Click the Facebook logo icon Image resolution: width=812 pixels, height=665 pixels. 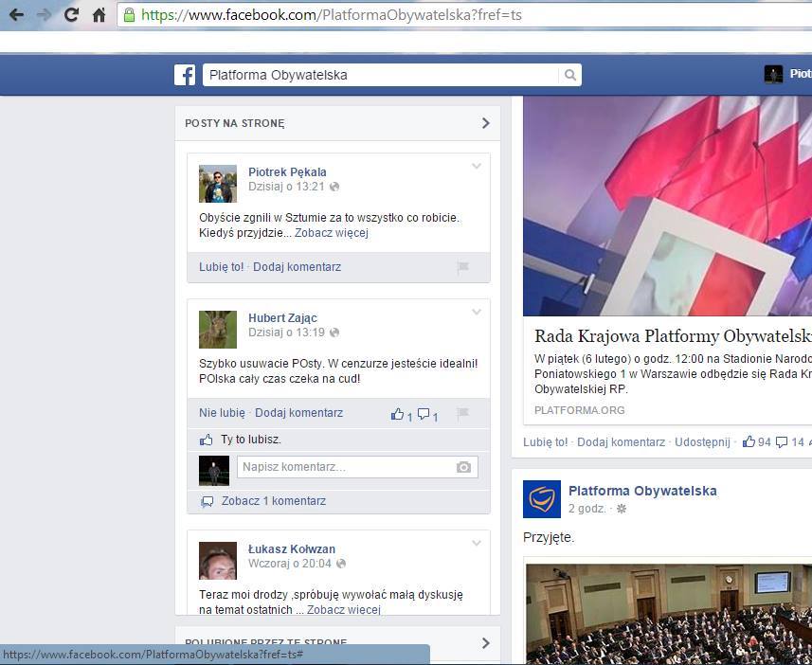coord(185,75)
